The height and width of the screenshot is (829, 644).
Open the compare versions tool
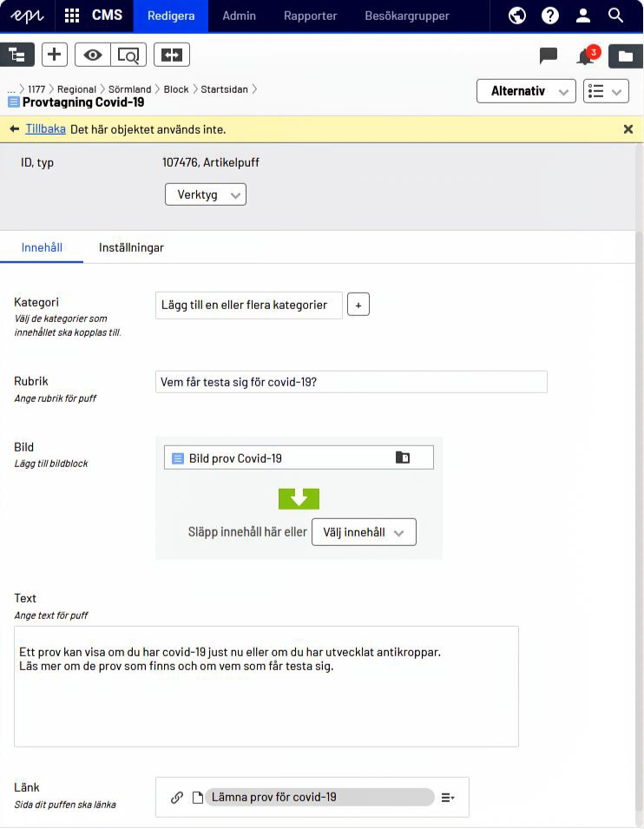pyautogui.click(x=171, y=55)
